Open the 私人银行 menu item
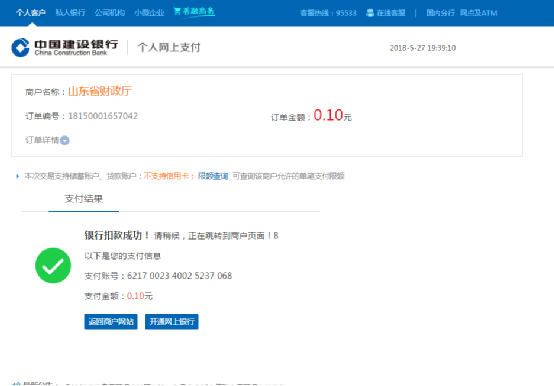Image resolution: width=554 pixels, height=386 pixels. pyautogui.click(x=70, y=13)
